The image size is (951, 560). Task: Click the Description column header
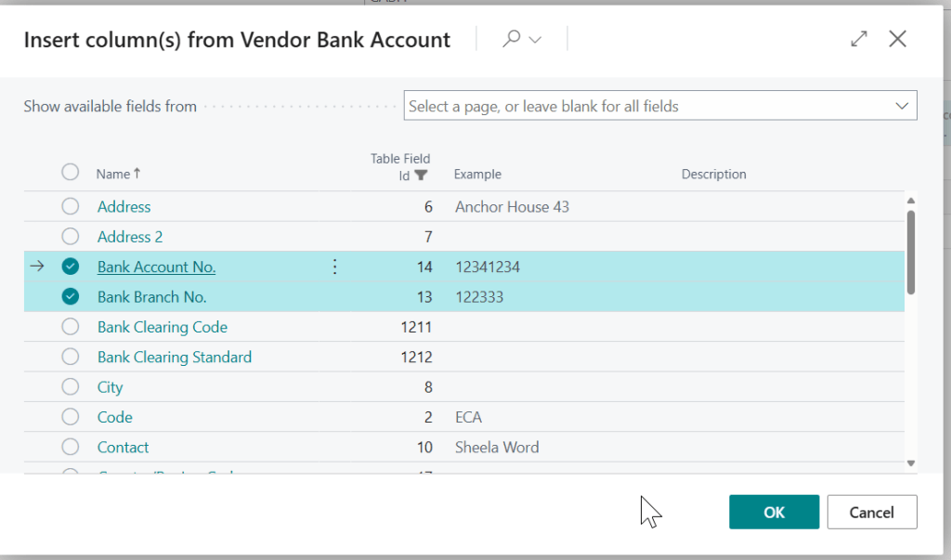click(713, 175)
